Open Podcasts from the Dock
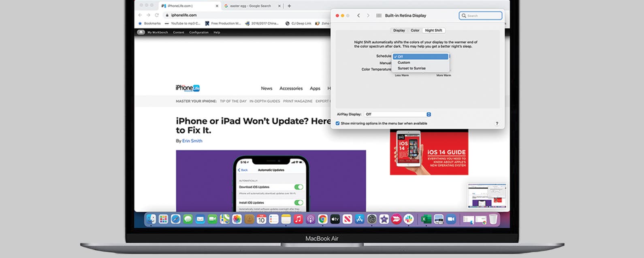 point(310,219)
